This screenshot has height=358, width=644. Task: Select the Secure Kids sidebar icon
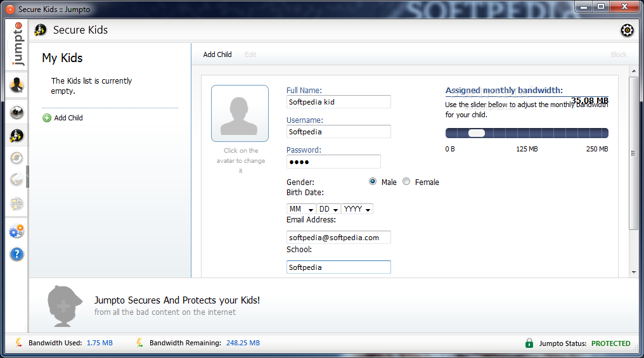point(17,136)
